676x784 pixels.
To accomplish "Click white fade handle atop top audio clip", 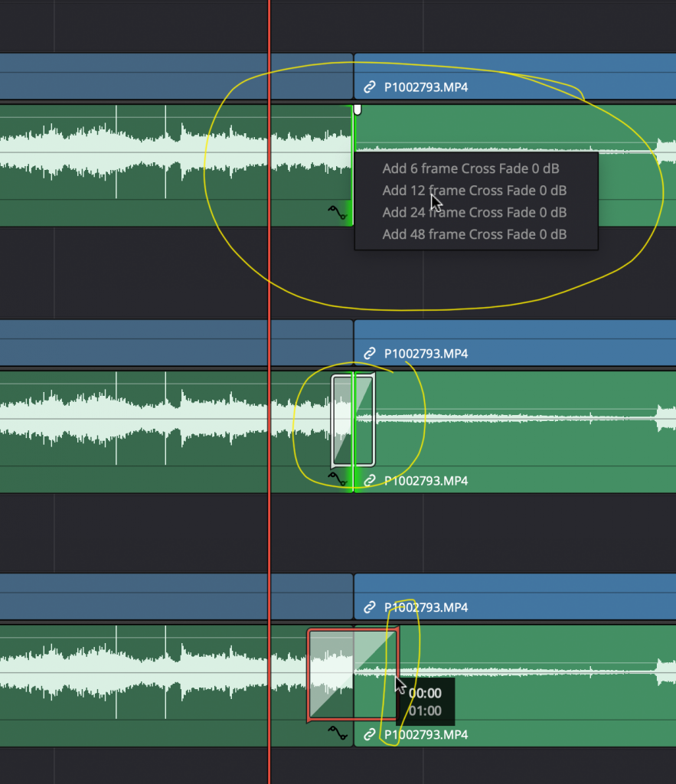I will click(358, 109).
